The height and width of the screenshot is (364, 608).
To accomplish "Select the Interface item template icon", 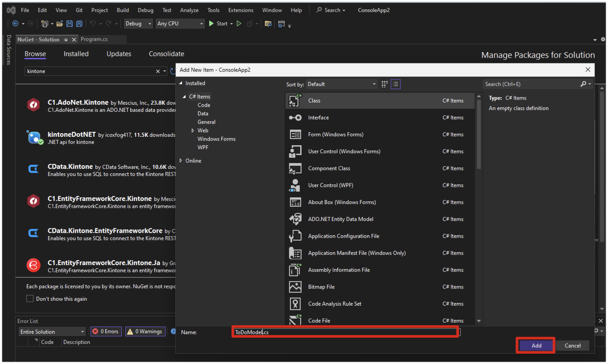I will point(295,118).
